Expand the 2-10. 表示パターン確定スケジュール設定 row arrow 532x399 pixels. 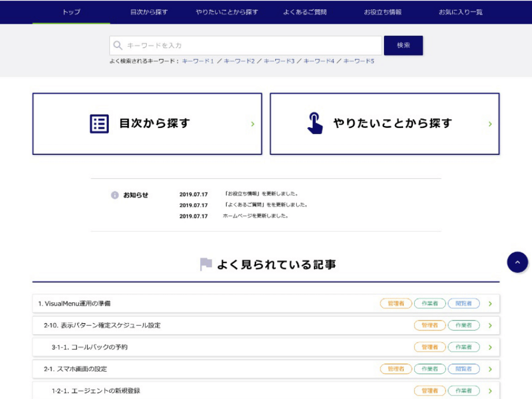[490, 326]
